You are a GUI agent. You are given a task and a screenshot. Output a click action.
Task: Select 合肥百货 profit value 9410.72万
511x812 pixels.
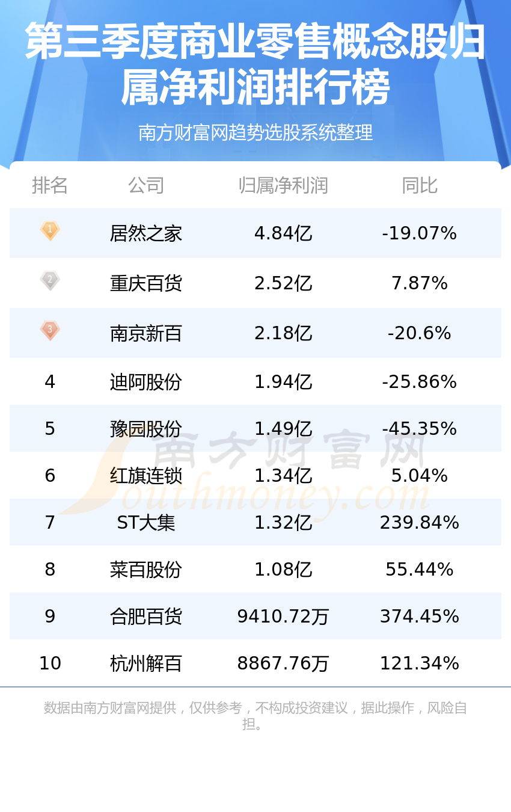click(283, 617)
